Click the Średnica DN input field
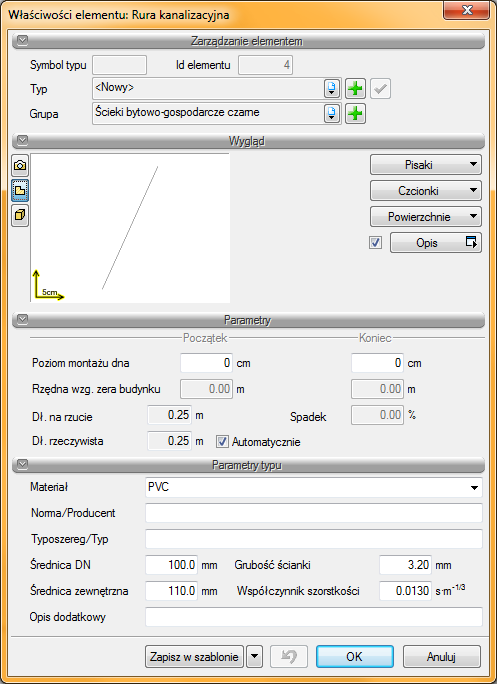The width and height of the screenshot is (497, 684). [171, 565]
